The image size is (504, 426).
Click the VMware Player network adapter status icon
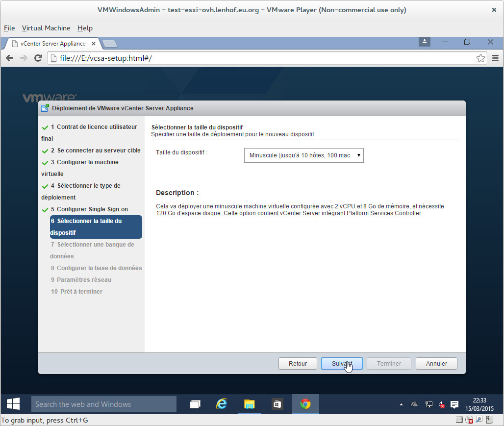pos(479,420)
